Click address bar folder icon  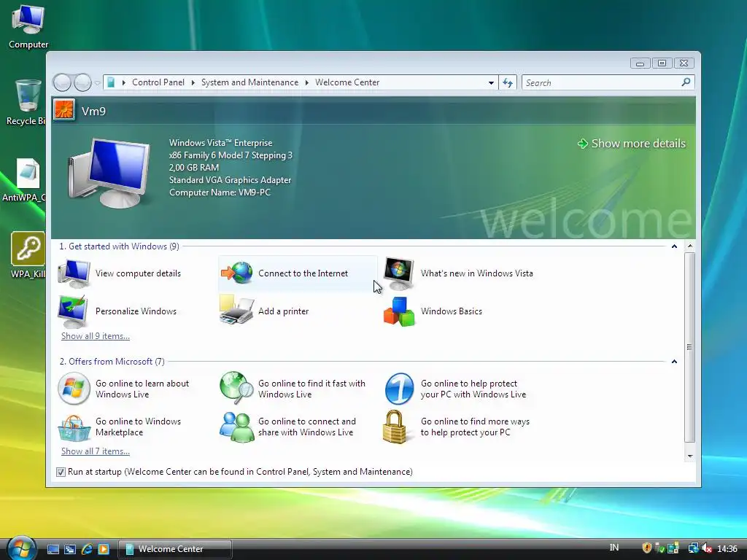coord(111,82)
